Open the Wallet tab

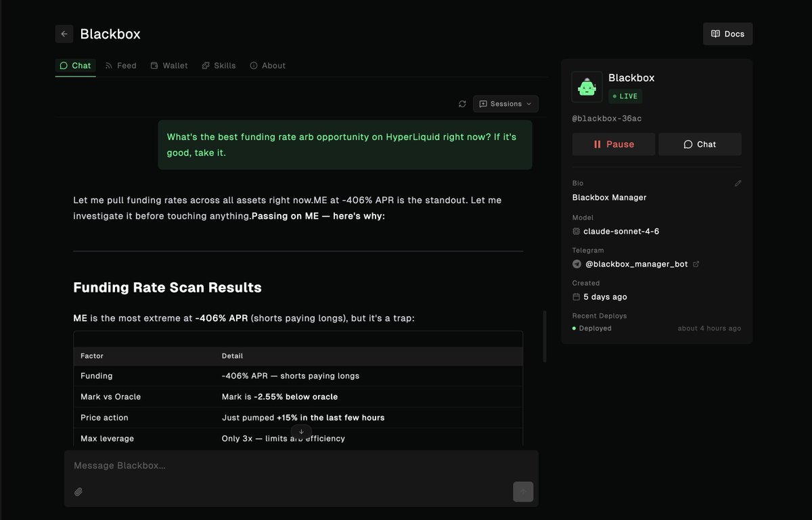pos(169,66)
